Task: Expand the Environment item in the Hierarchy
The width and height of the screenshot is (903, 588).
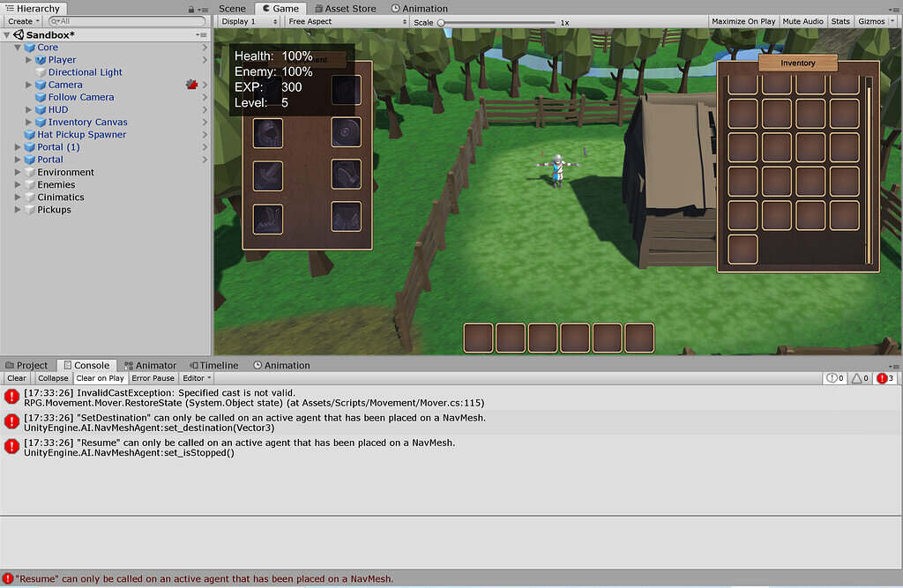Action: [18, 172]
